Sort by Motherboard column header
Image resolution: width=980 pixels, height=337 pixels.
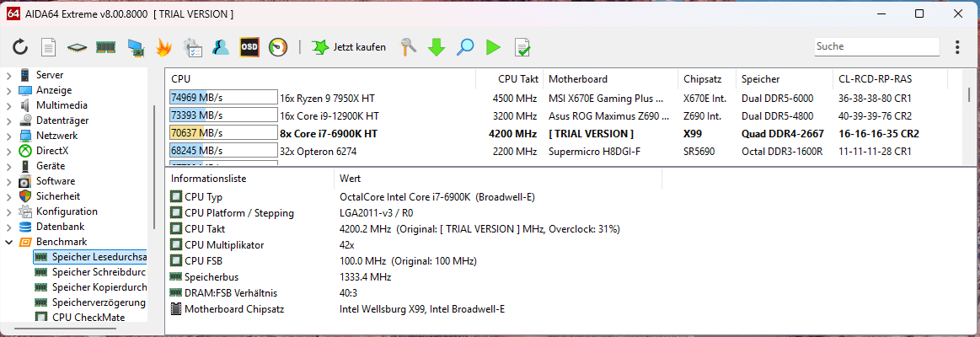click(611, 79)
